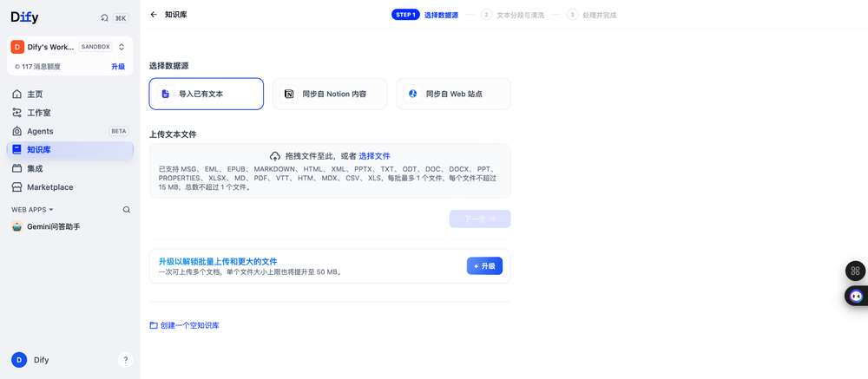Click the blue 升级 upgrade button

tap(484, 266)
